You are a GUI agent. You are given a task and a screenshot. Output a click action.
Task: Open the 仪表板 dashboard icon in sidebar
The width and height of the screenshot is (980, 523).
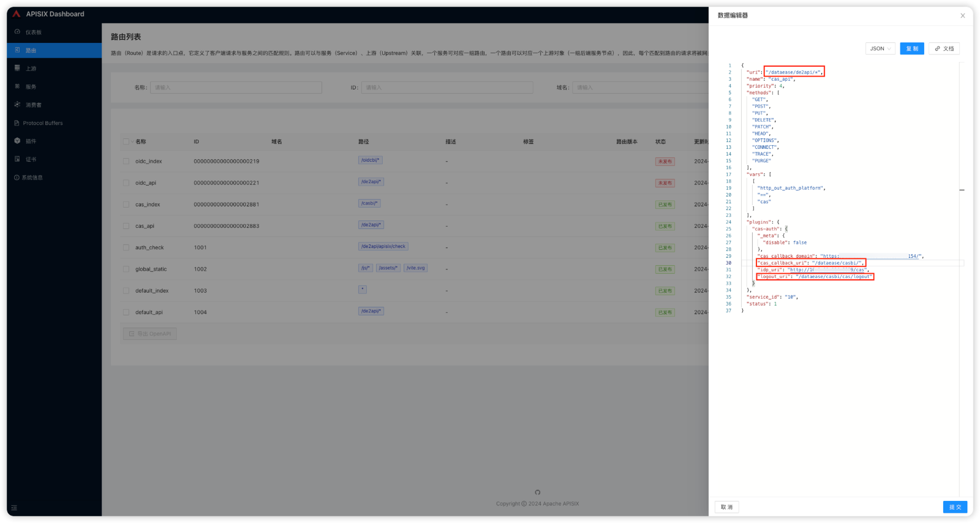17,32
